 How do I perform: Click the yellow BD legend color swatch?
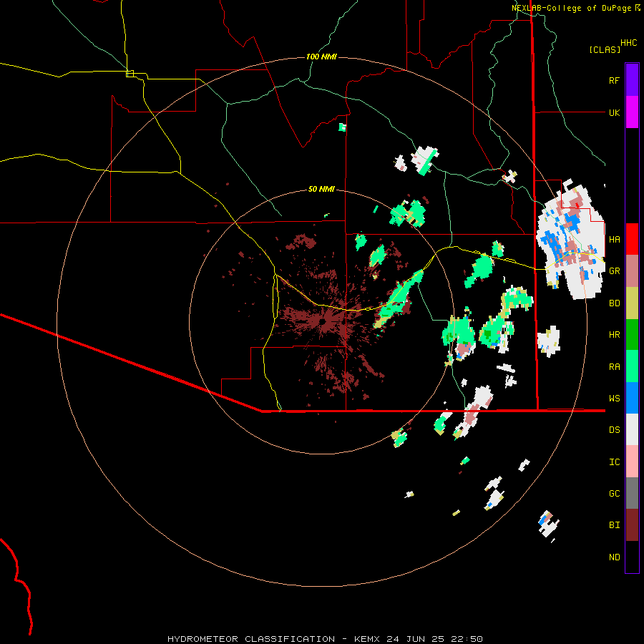coord(632,303)
